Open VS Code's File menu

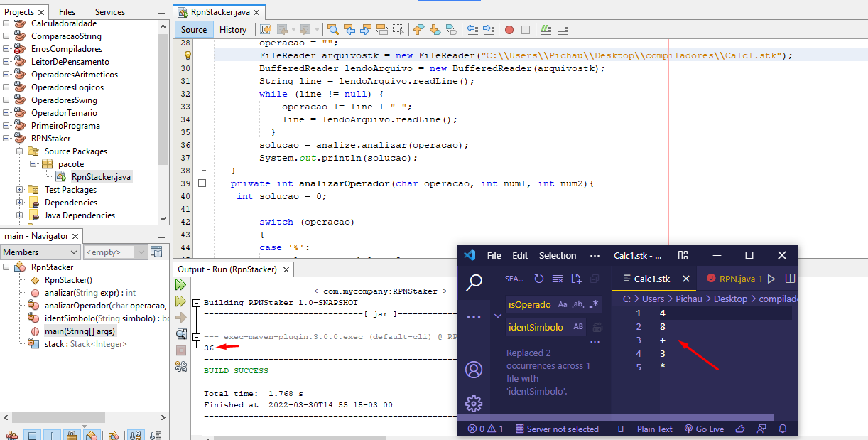point(494,255)
